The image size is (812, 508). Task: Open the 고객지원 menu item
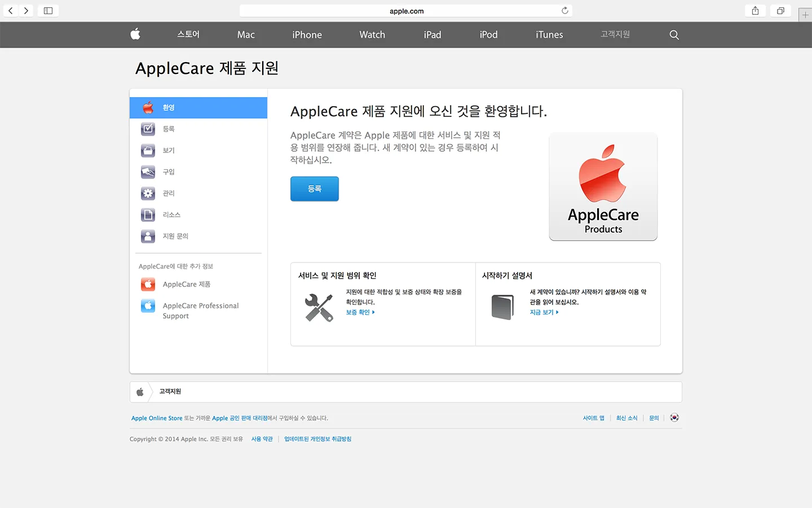pos(614,34)
